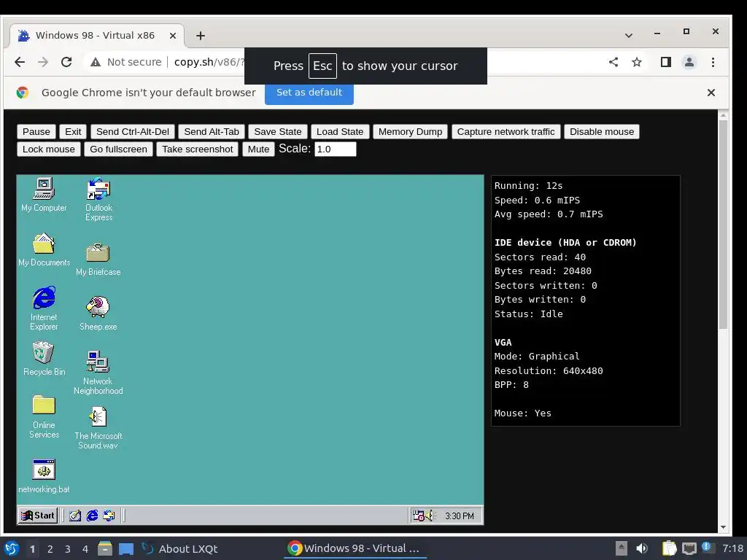The height and width of the screenshot is (560, 747).
Task: Switch to virtual desktop 4
Action: tap(85, 549)
